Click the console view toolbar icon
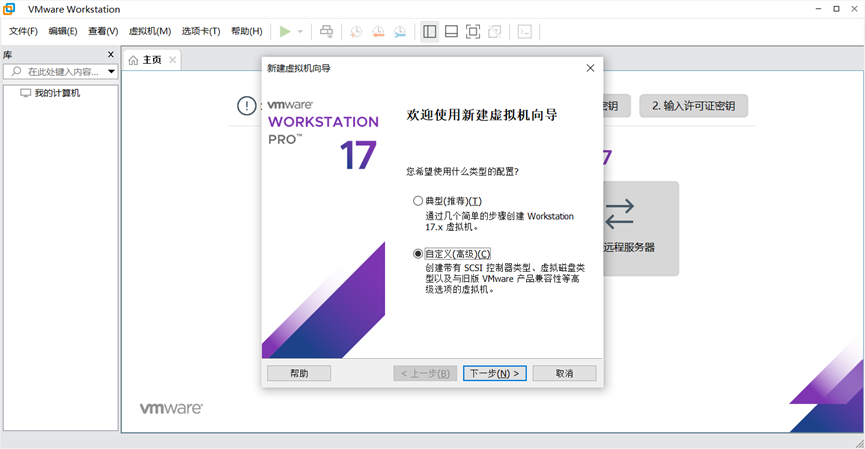The image size is (865, 449). coord(525,31)
